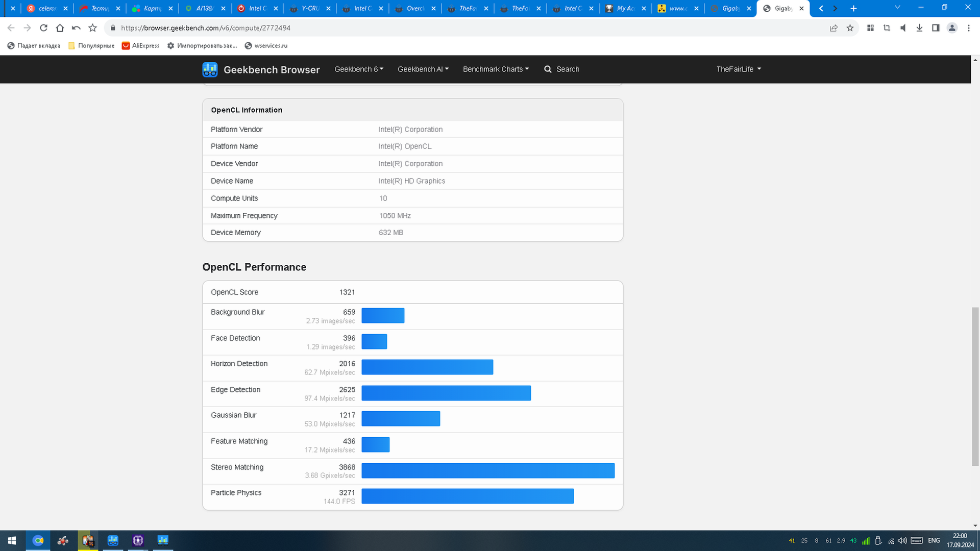The height and width of the screenshot is (551, 980).
Task: Click the Horizon Detection score 2016
Action: click(x=347, y=364)
